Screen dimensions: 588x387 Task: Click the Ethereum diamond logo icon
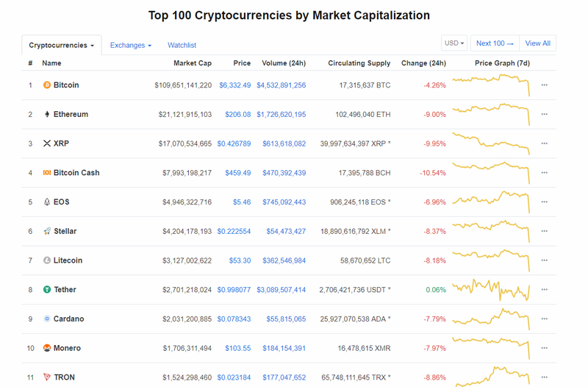tap(47, 114)
